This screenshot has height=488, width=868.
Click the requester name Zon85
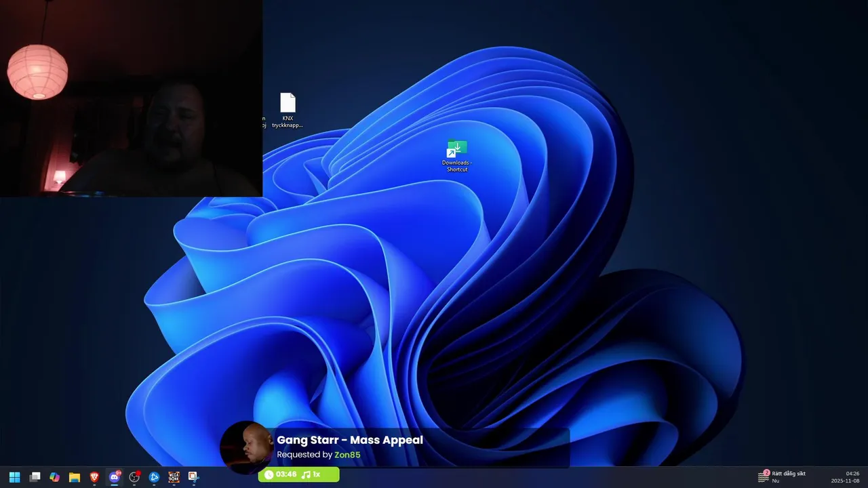click(x=347, y=455)
